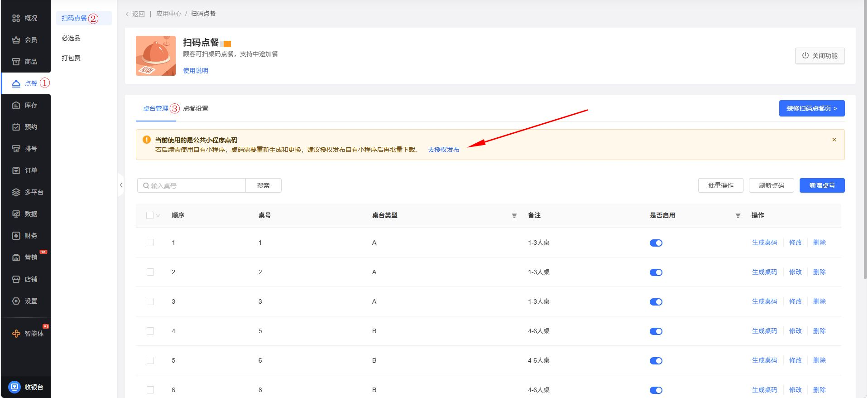This screenshot has height=398, width=868.
Task: Select all rows with header checkbox
Action: (x=150, y=215)
